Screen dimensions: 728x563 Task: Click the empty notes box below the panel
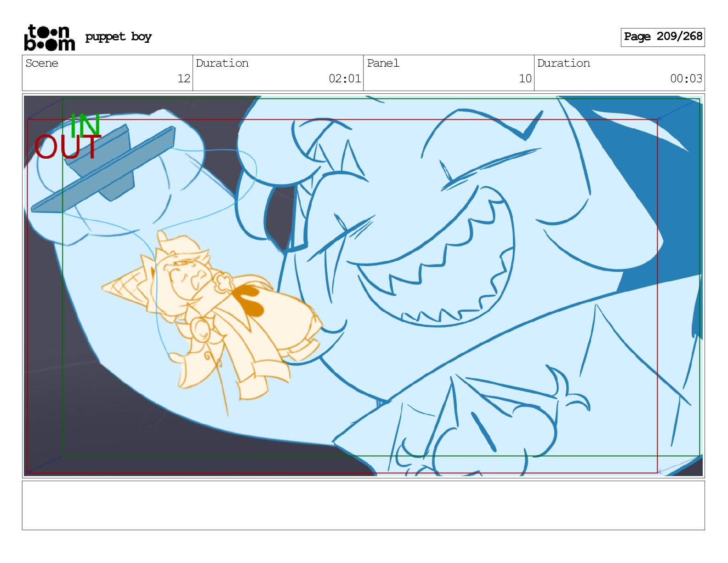click(x=363, y=506)
